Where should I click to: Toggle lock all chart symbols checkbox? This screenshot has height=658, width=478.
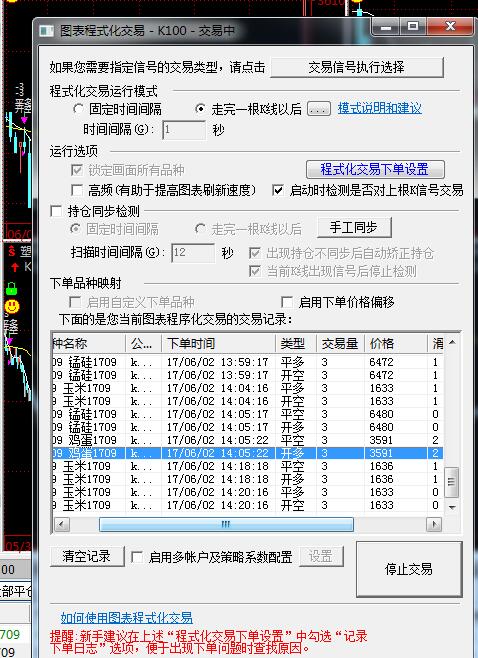pos(77,170)
